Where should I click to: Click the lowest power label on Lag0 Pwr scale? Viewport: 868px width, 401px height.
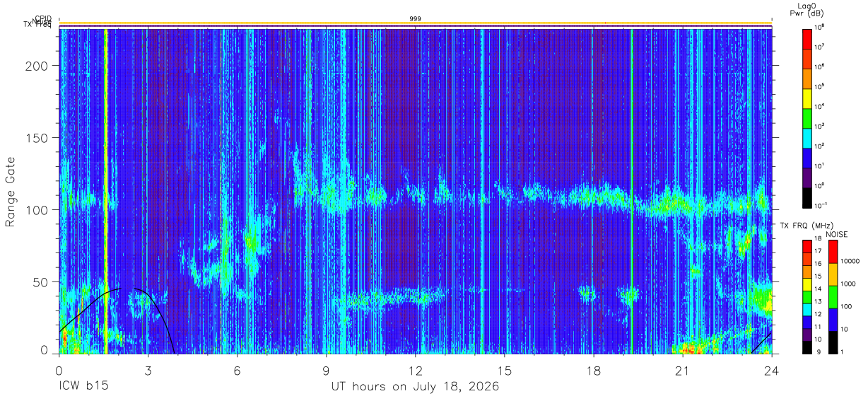pyautogui.click(x=821, y=205)
